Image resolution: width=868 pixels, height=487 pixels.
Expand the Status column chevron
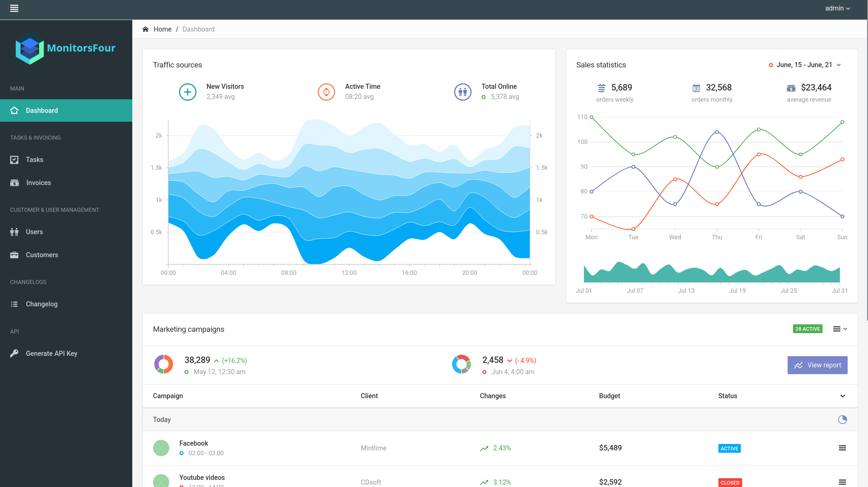pos(842,396)
